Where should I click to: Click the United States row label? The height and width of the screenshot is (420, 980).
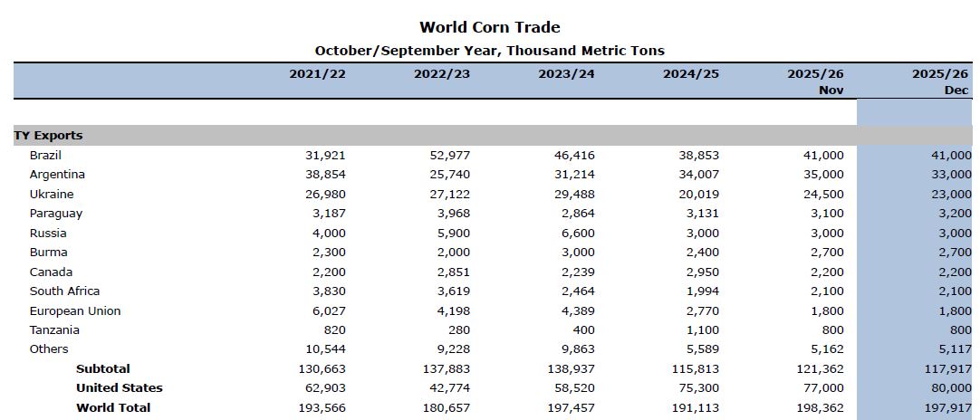120,388
